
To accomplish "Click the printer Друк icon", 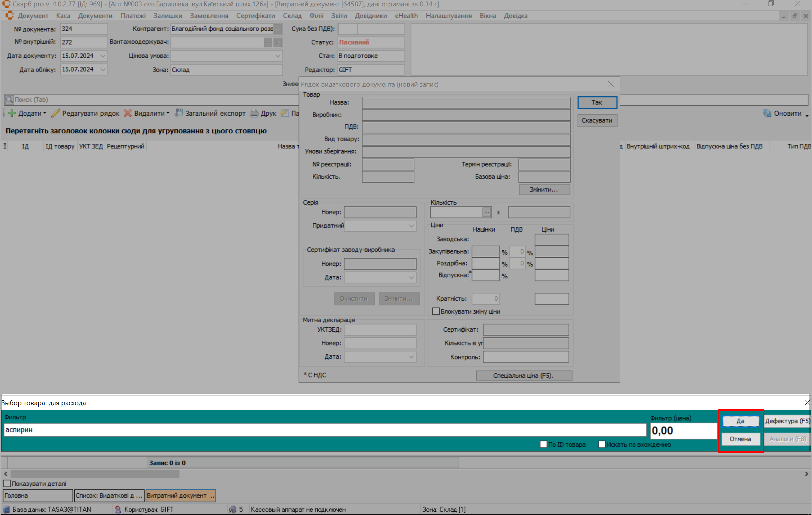I will coord(254,113).
